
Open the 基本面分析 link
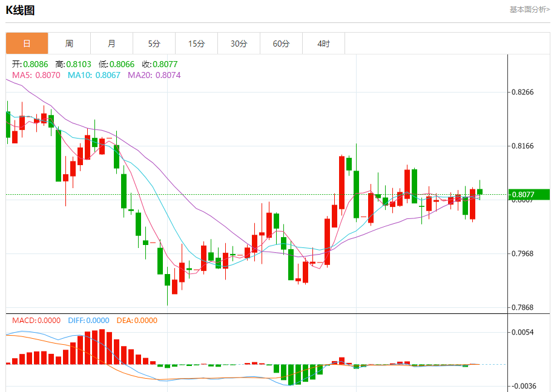pos(529,10)
